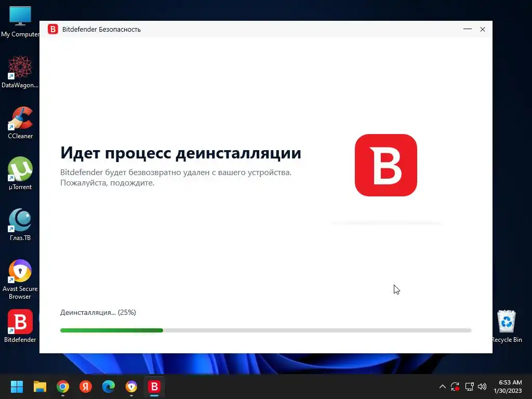Open Google Chrome from the taskbar
This screenshot has width=532, height=399.
(63, 387)
